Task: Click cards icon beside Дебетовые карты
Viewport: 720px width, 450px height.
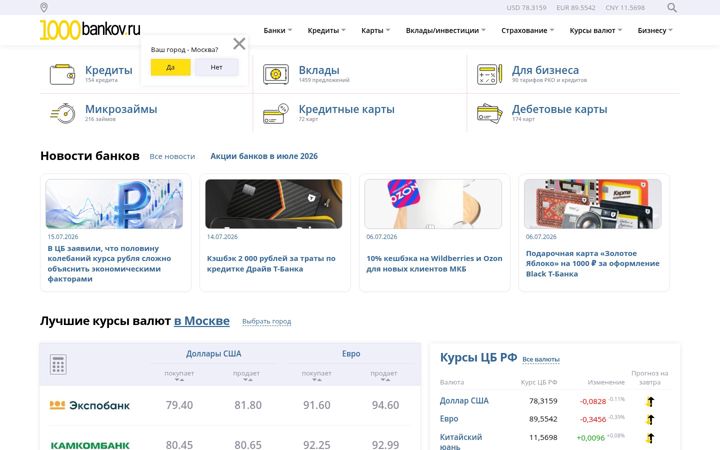Action: pyautogui.click(x=489, y=114)
